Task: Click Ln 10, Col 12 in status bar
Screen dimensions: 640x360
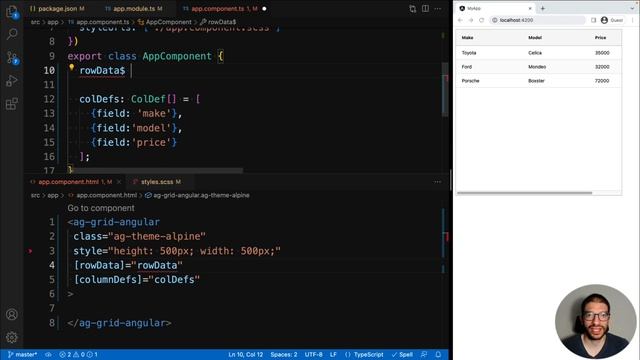Action: click(246, 355)
